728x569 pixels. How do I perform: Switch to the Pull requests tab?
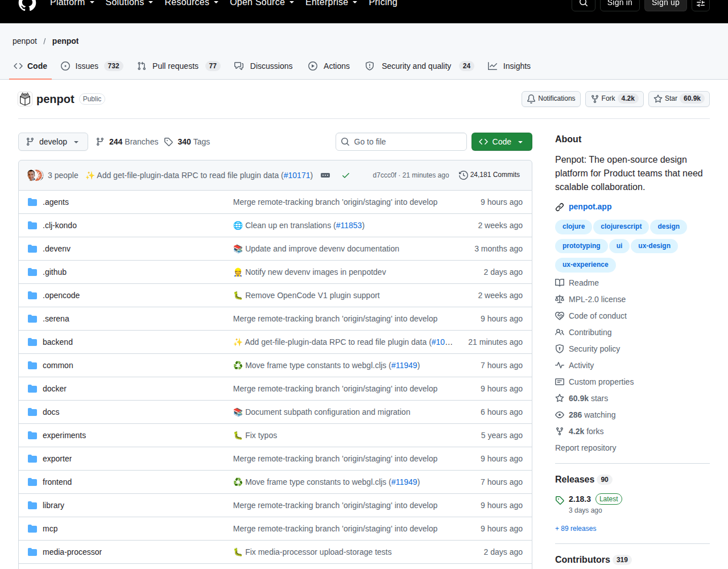[179, 66]
